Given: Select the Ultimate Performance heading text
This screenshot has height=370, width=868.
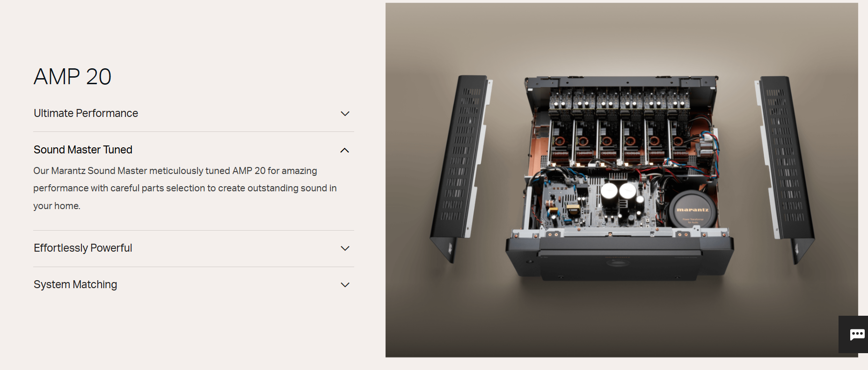Looking at the screenshot, I should point(86,113).
